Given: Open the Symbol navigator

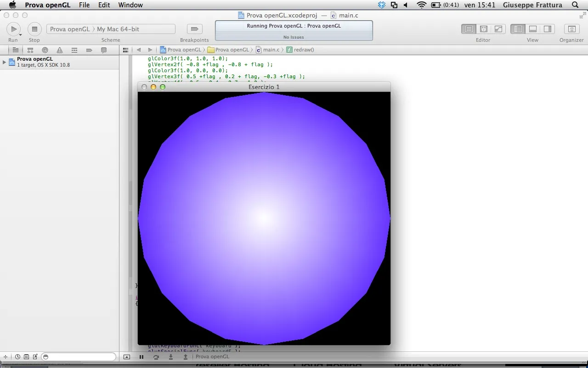Looking at the screenshot, I should 30,50.
